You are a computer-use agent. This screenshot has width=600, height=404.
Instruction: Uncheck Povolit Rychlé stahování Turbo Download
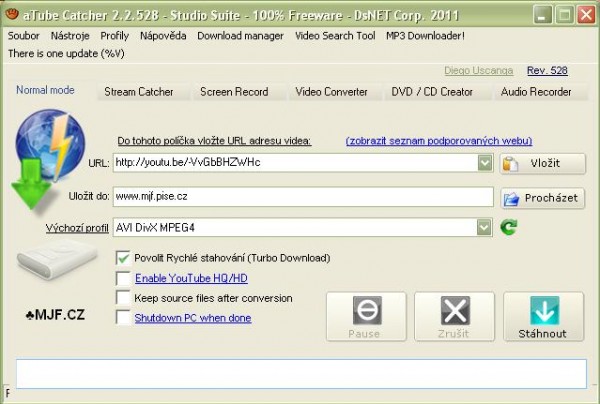point(123,258)
